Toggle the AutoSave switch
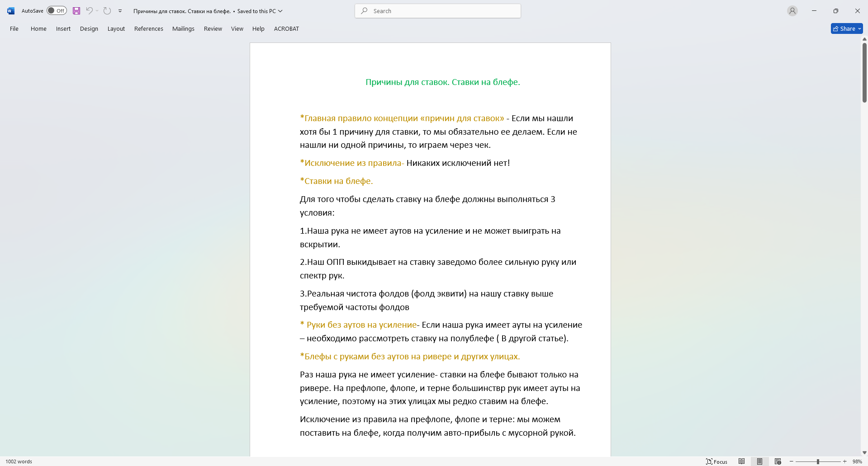Viewport: 868px width, 466px height. pos(57,11)
